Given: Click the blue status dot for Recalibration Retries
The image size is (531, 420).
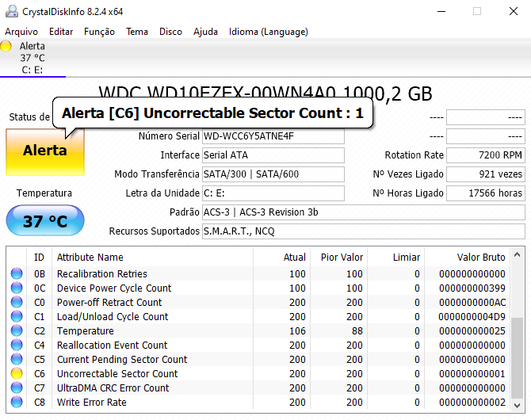Looking at the screenshot, I should [x=17, y=273].
